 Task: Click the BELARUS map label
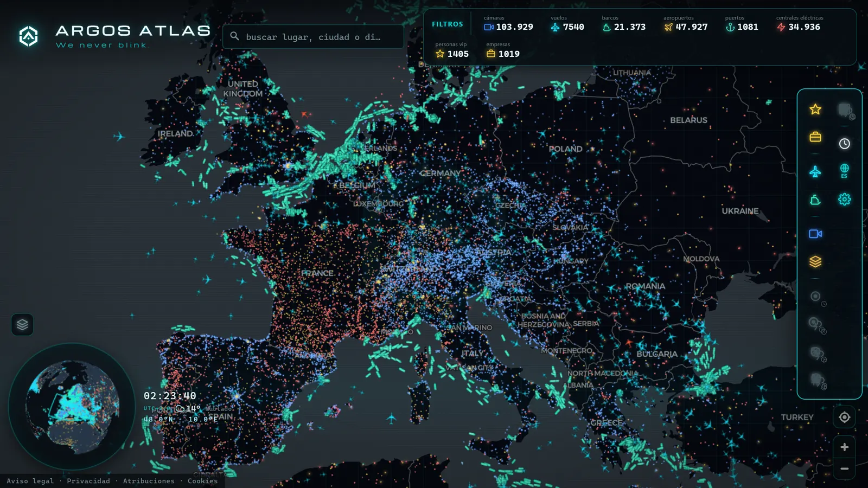688,120
